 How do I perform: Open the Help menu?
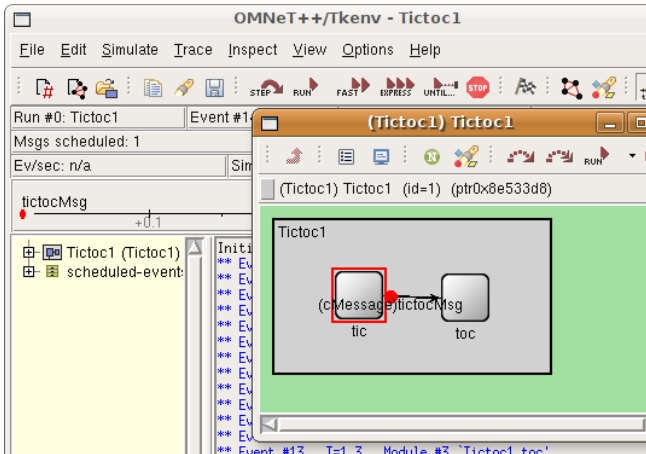425,50
